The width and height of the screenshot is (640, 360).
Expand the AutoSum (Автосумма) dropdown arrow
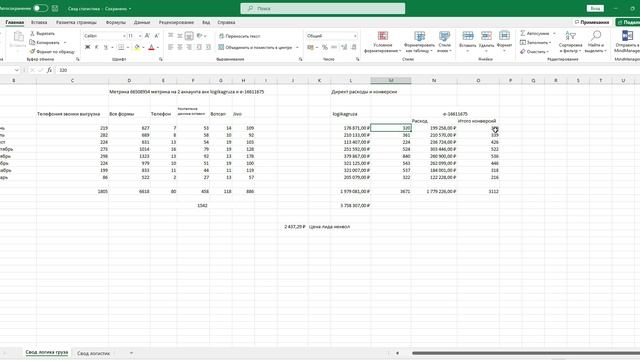pyautogui.click(x=554, y=33)
